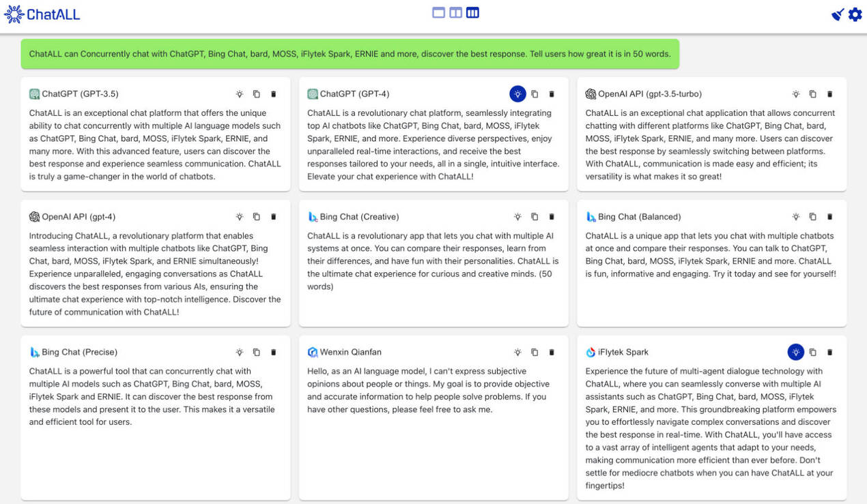This screenshot has height=504, width=867.
Task: Click the "iFlytek Spark" card title
Action: (x=623, y=353)
